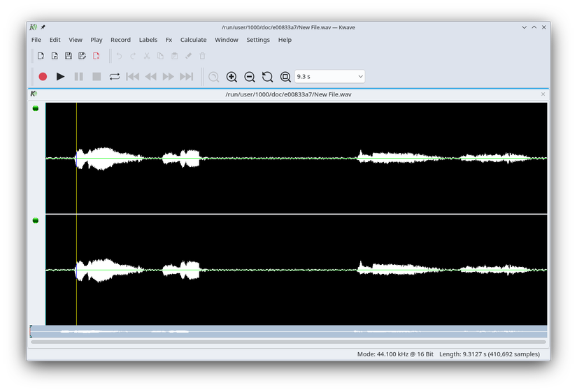Click the Mode 44.100 kHz status text
577x392 pixels.
(x=395, y=354)
